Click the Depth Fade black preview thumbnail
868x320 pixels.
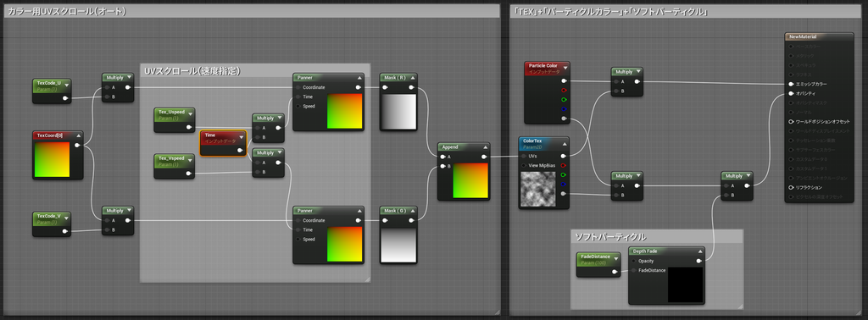685,284
